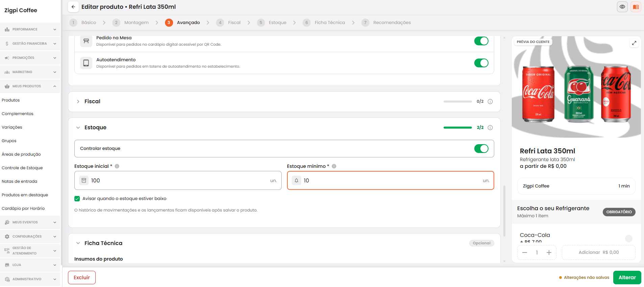644x287 pixels.
Task: Expand the Marketing sidebar menu
Action: coord(55,72)
